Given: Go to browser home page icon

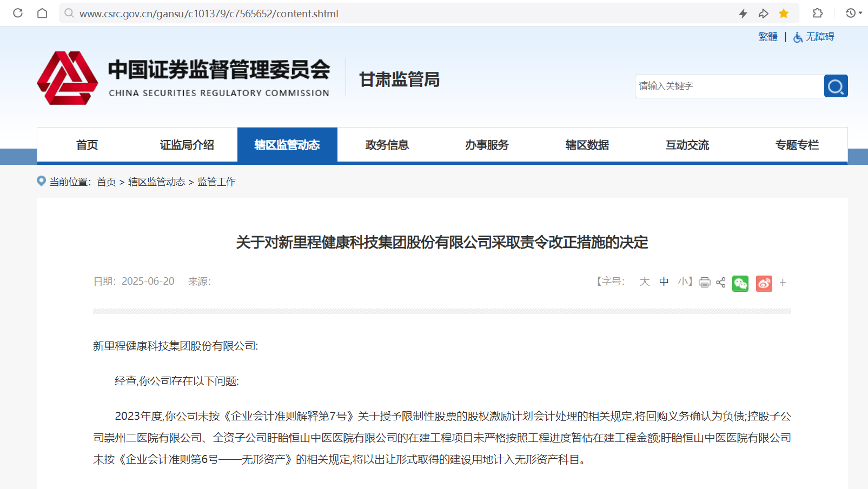Looking at the screenshot, I should click(42, 13).
